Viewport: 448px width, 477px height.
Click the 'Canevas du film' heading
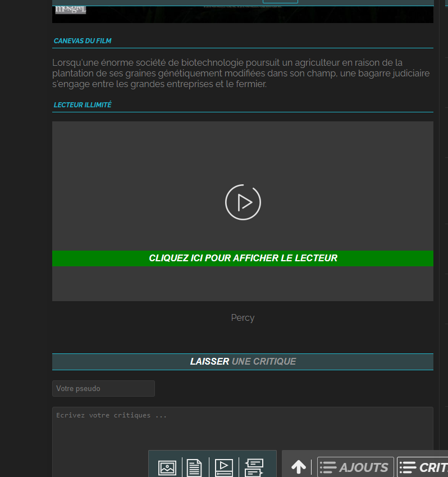[x=83, y=41]
